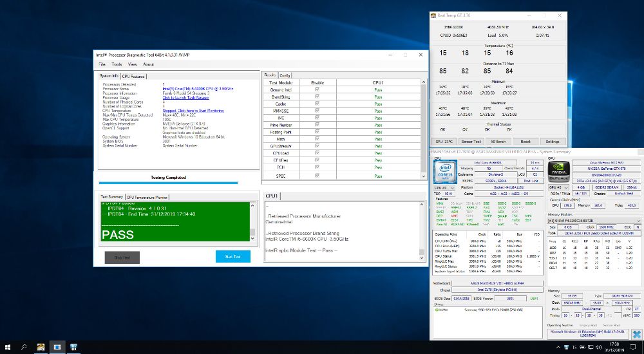The height and width of the screenshot is (354, 644).
Task: Open the volume tray icon
Action: pyautogui.click(x=598, y=348)
